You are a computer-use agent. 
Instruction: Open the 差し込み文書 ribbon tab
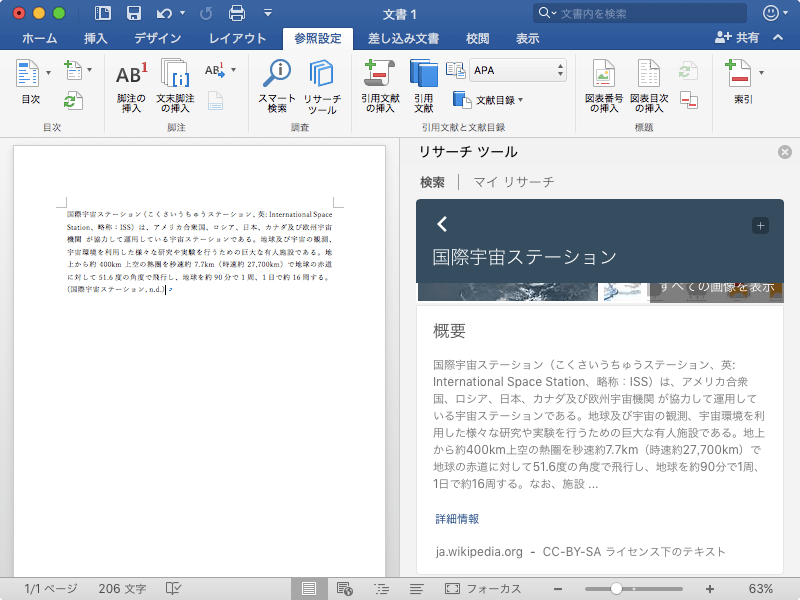pos(403,38)
